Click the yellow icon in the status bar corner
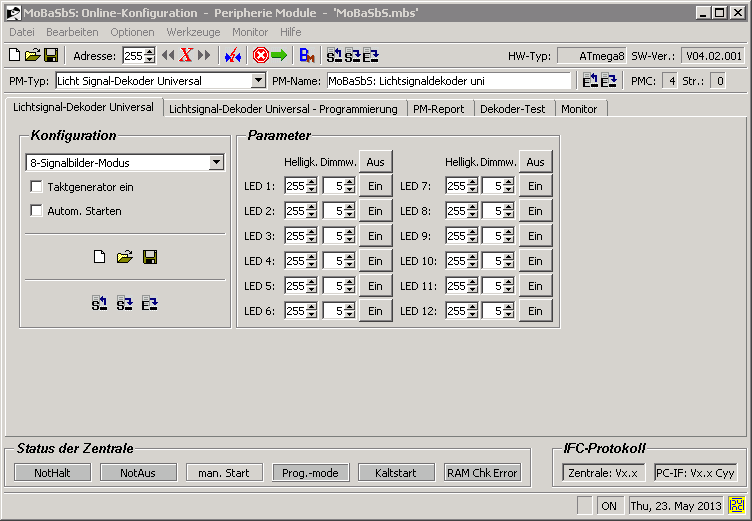Image resolution: width=752 pixels, height=521 pixels. tap(737, 506)
